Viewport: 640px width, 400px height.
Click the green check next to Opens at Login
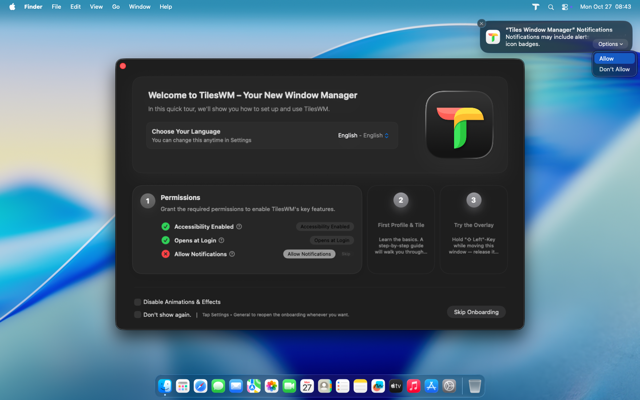(x=165, y=240)
